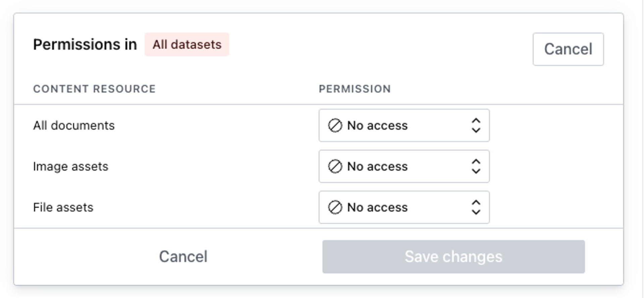Select the File assets resource label

point(63,207)
